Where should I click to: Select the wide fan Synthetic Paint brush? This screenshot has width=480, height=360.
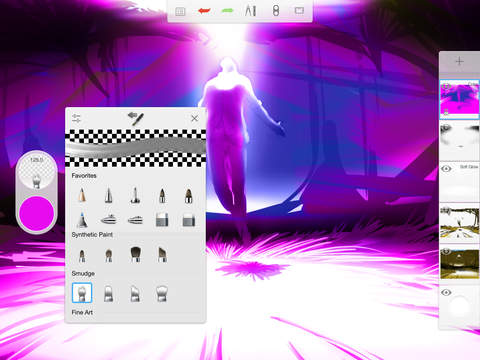click(135, 254)
